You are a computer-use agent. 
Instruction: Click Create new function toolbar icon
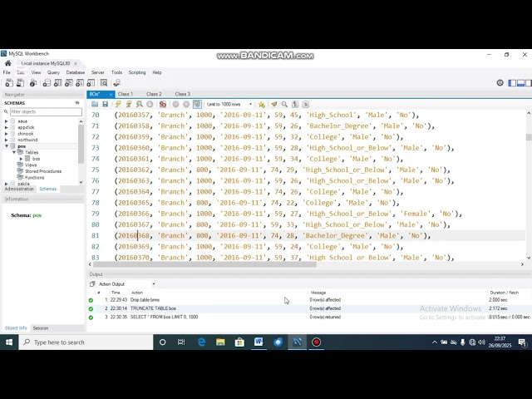pos(91,83)
